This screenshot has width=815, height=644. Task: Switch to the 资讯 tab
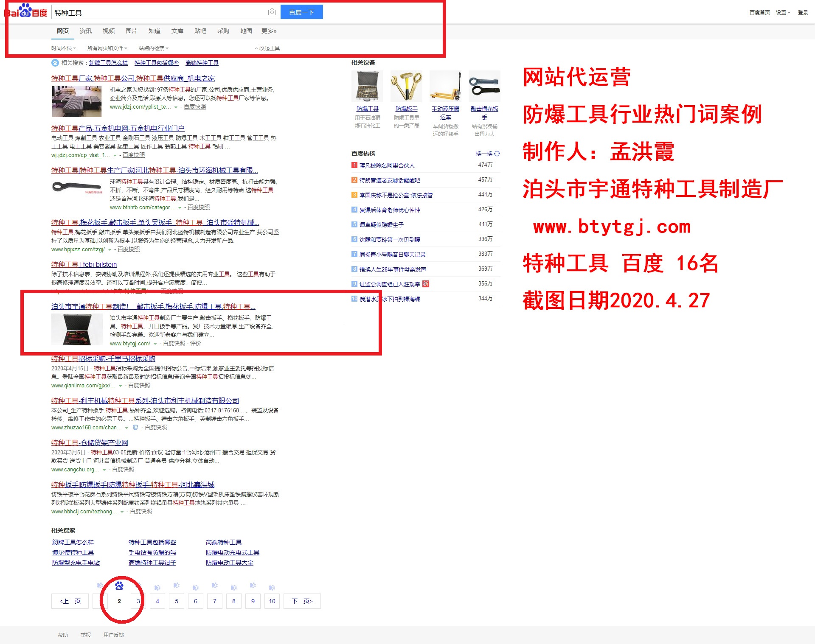(86, 31)
